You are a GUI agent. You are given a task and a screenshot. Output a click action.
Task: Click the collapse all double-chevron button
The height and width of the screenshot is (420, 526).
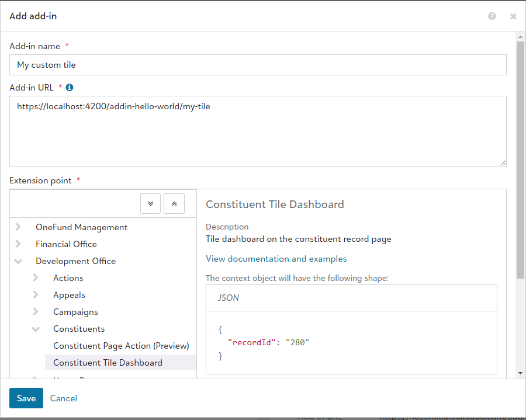coord(174,204)
